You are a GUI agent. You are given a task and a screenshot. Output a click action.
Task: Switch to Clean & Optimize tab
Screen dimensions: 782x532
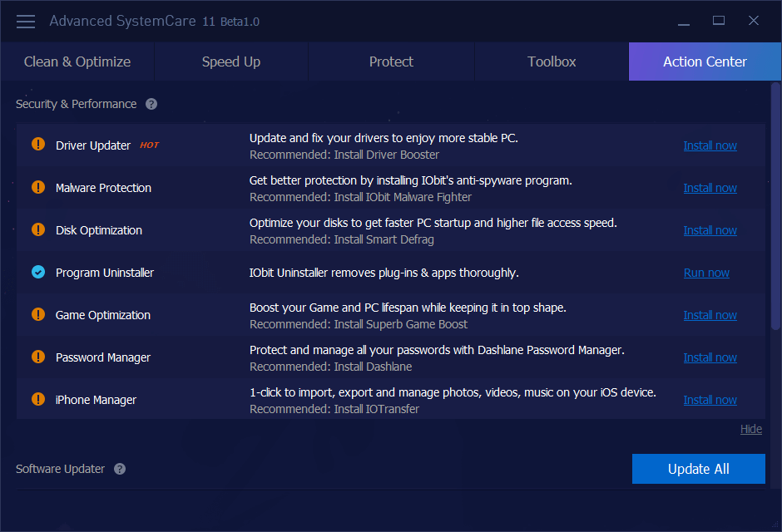[77, 62]
